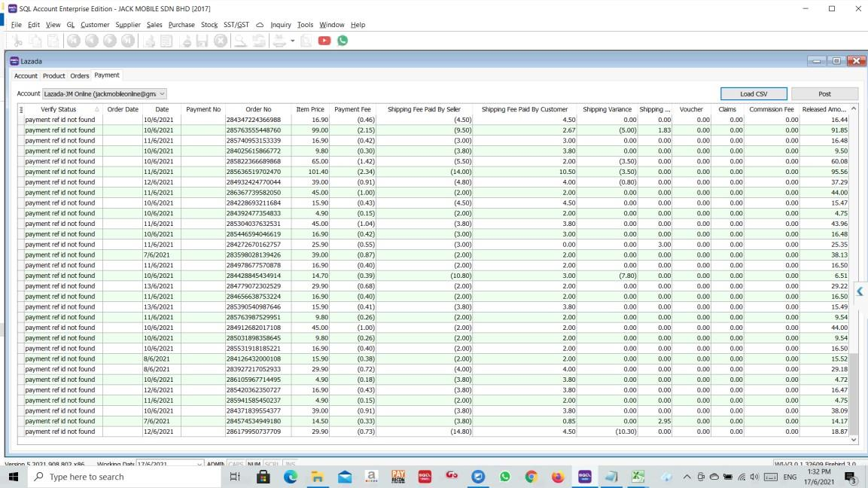Switch to the Orders tab

pyautogui.click(x=80, y=76)
